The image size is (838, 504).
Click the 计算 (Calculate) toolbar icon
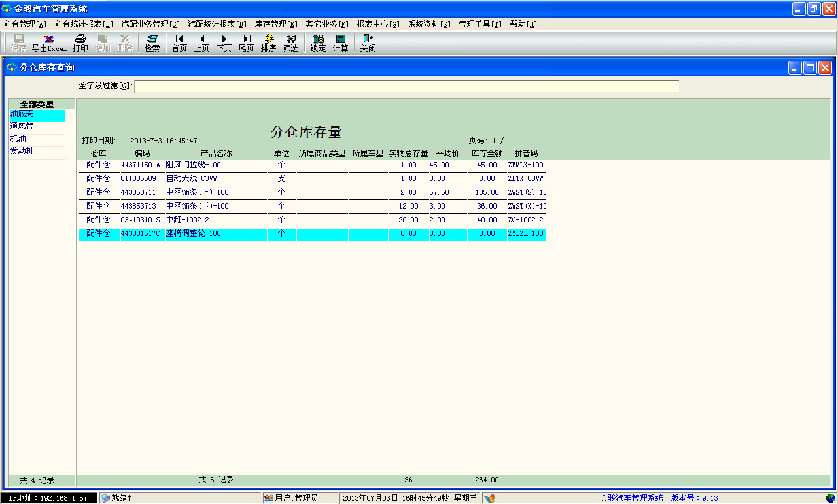pyautogui.click(x=341, y=43)
